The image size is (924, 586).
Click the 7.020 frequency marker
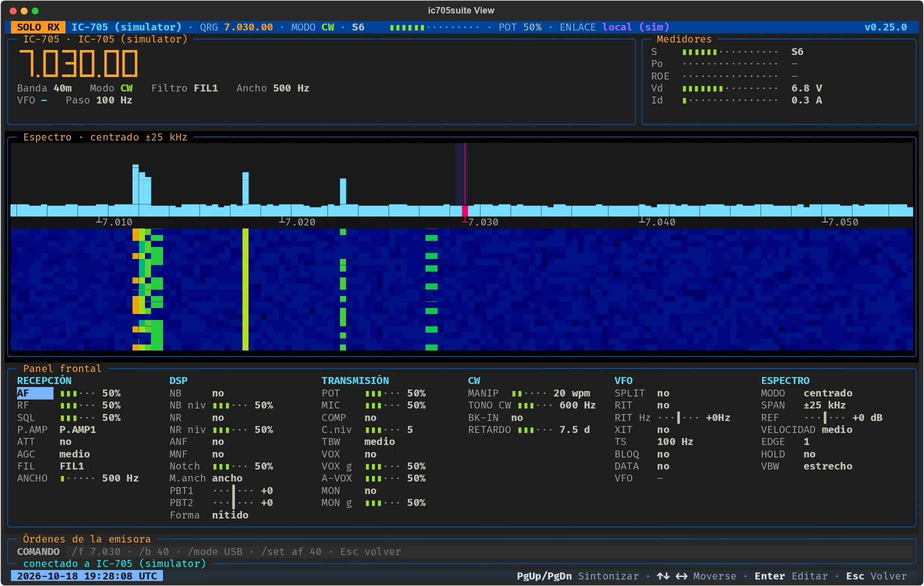(297, 222)
